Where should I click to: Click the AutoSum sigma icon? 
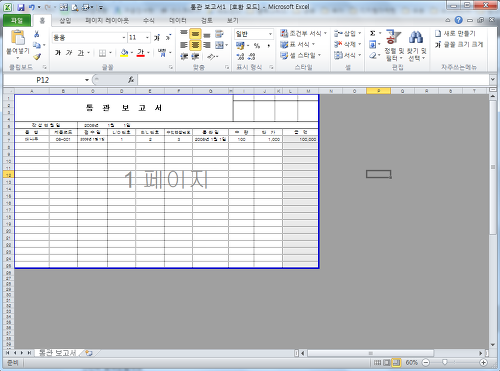(373, 33)
